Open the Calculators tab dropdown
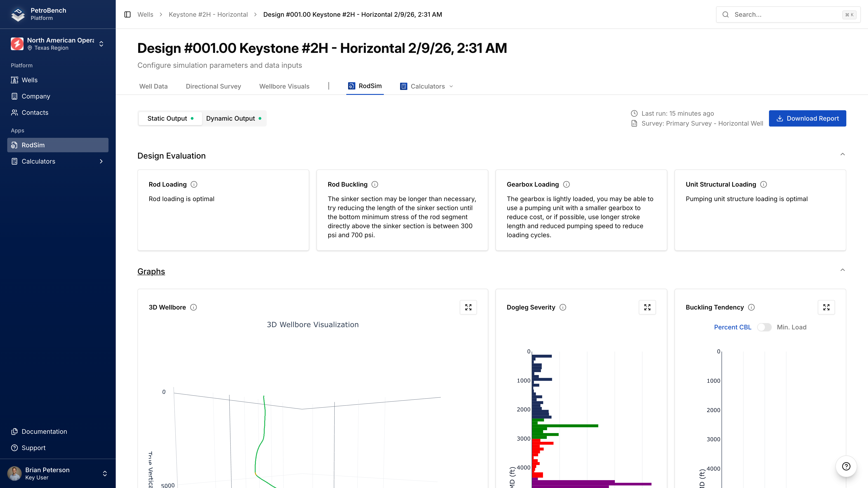 (x=427, y=86)
